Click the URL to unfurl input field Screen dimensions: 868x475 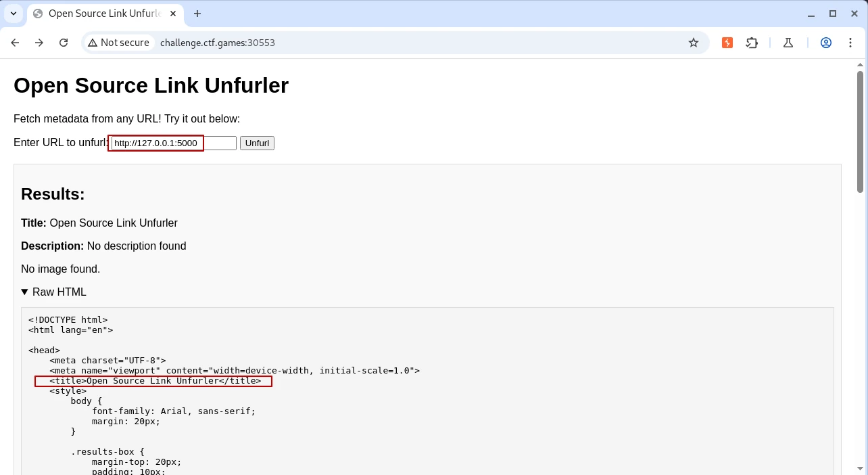pos(174,143)
